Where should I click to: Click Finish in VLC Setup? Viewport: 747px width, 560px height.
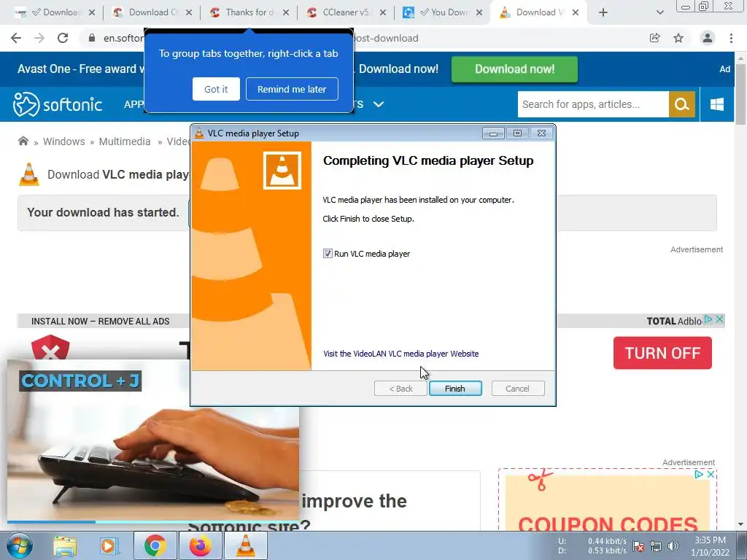455,389
